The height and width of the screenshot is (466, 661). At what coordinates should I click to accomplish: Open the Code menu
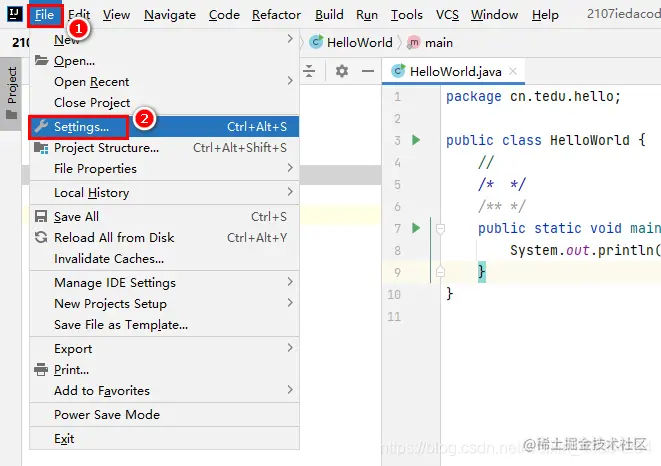[224, 15]
